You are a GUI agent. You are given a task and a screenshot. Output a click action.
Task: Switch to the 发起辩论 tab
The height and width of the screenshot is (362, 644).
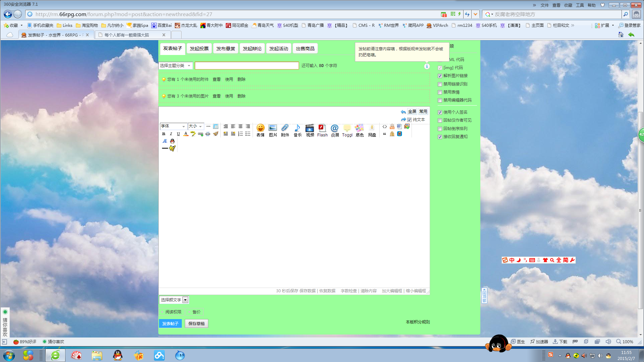(252, 49)
